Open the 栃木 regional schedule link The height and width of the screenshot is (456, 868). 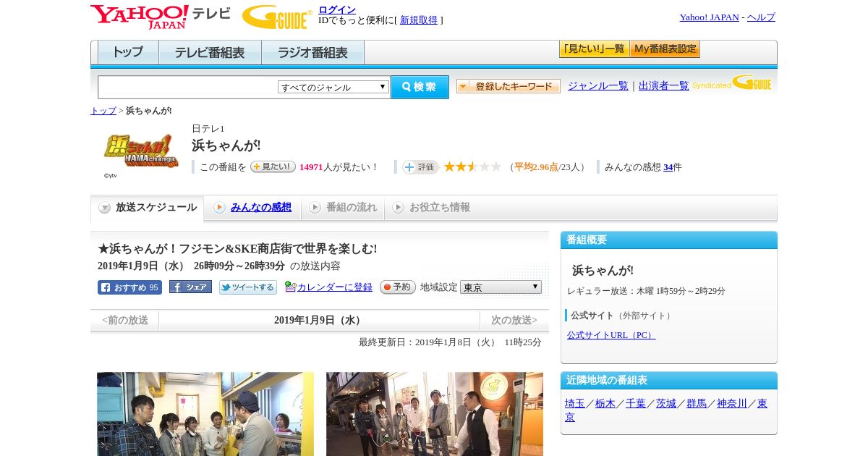(x=605, y=404)
